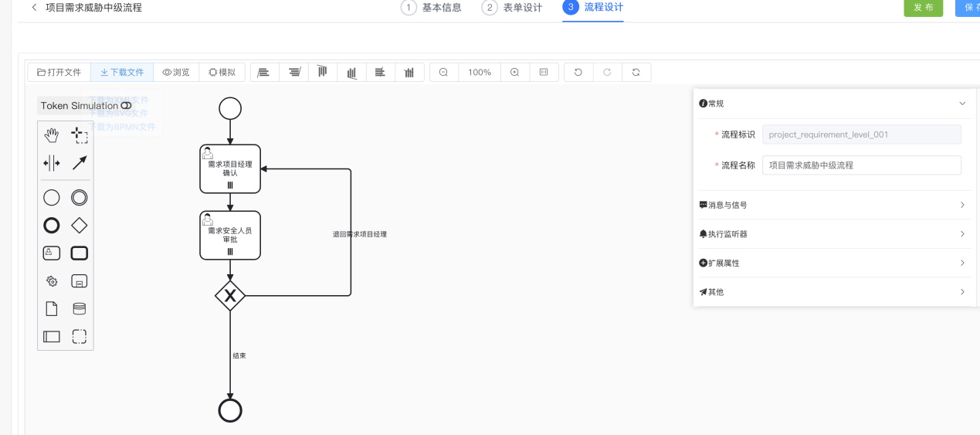The height and width of the screenshot is (435, 980).
Task: Pick the end event palette shape
Action: tap(52, 226)
